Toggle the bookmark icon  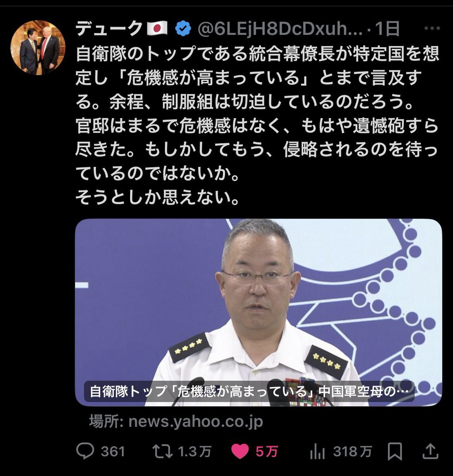395,451
